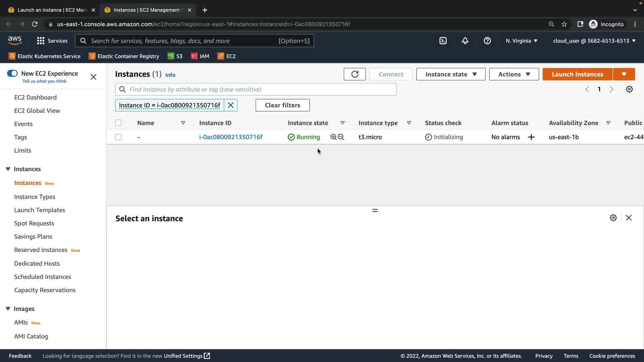Refresh the instances list
Screen dimensions: 644x362
tap(355, 74)
